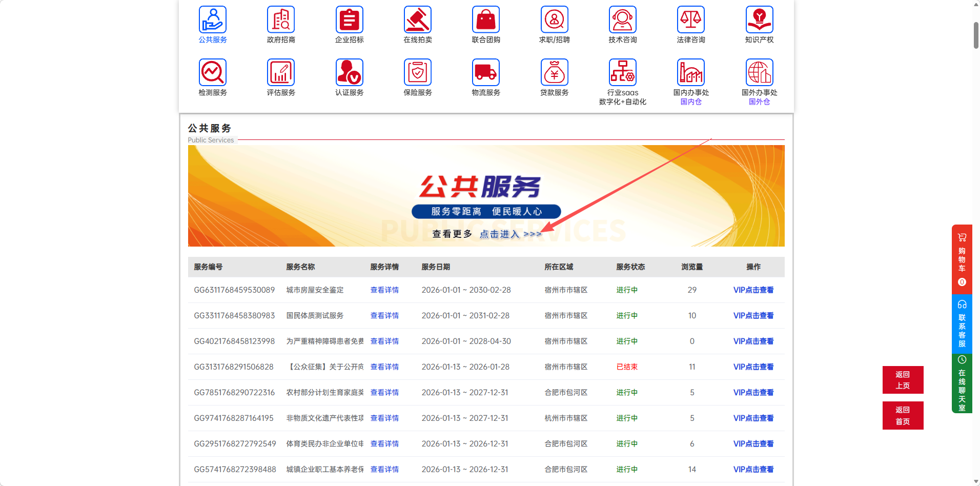Select the 物流服务 truck icon
Image resolution: width=980 pixels, height=486 pixels.
coord(485,73)
